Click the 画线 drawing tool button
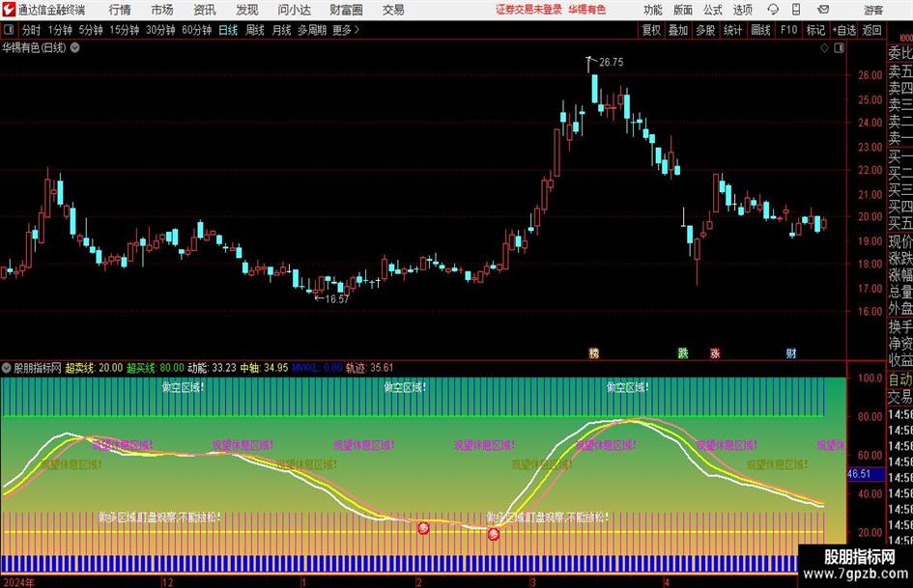The image size is (913, 588). coord(760,30)
